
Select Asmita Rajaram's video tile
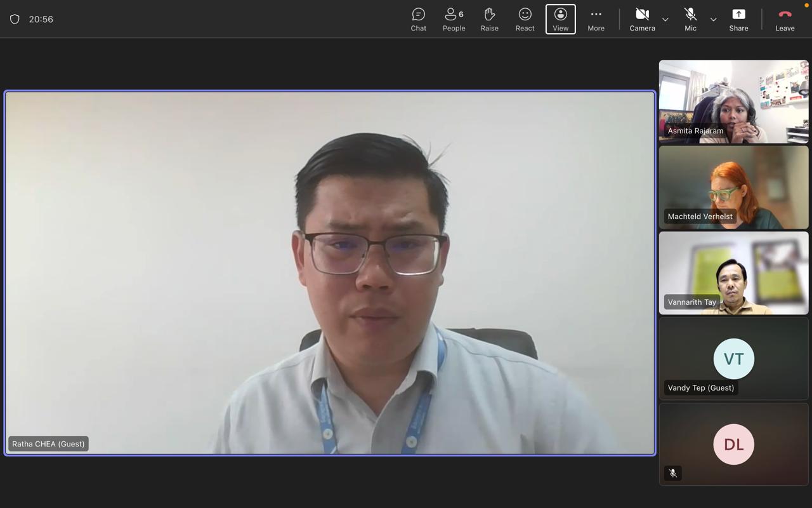pos(733,102)
